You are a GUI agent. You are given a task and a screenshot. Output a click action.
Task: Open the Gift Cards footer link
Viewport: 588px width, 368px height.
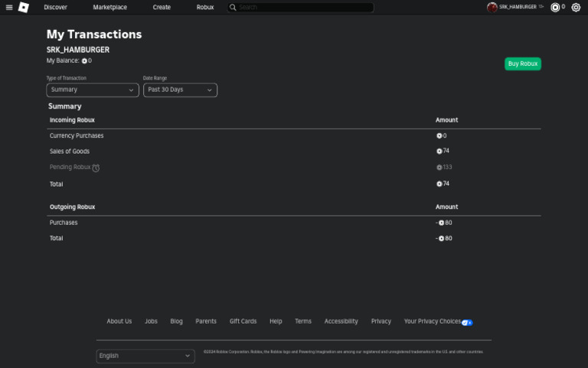(243, 321)
